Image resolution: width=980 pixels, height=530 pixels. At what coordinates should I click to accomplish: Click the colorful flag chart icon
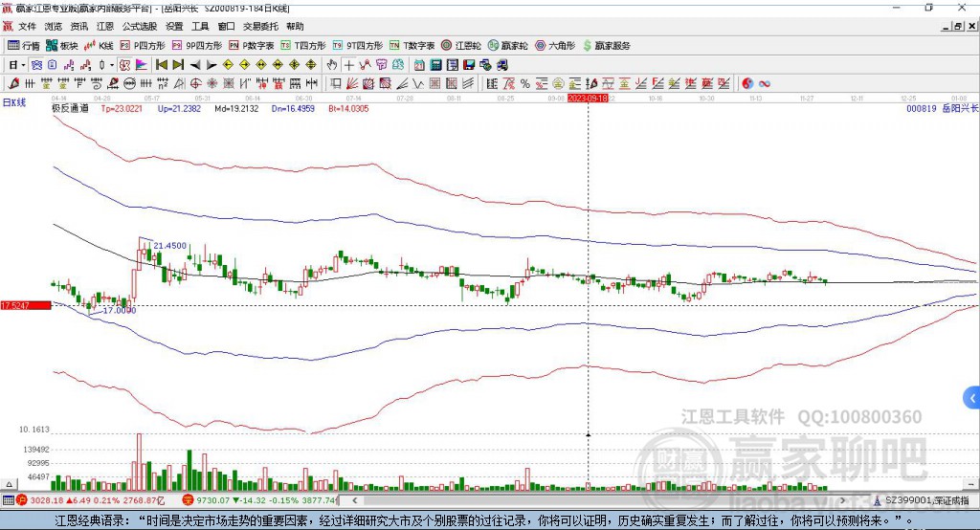pos(142,65)
